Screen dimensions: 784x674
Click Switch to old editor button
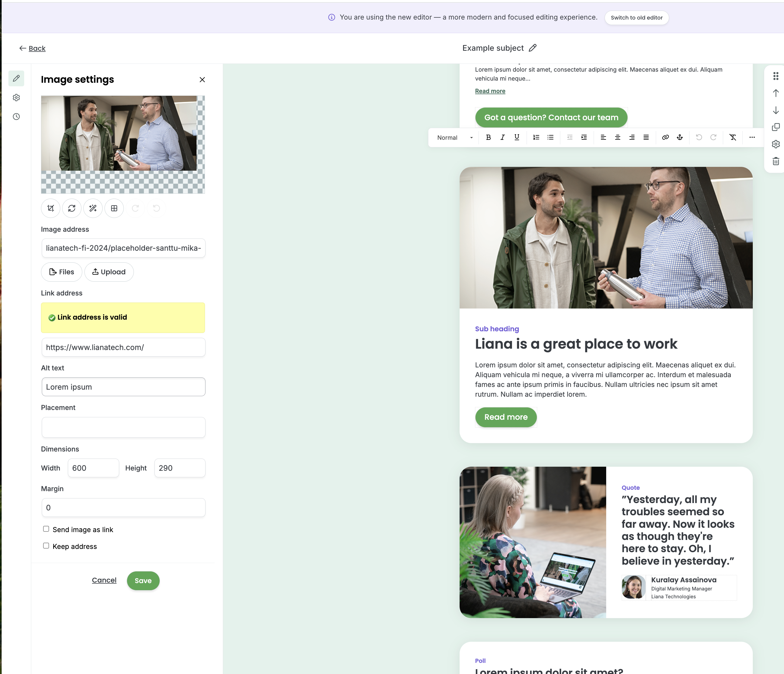click(637, 18)
